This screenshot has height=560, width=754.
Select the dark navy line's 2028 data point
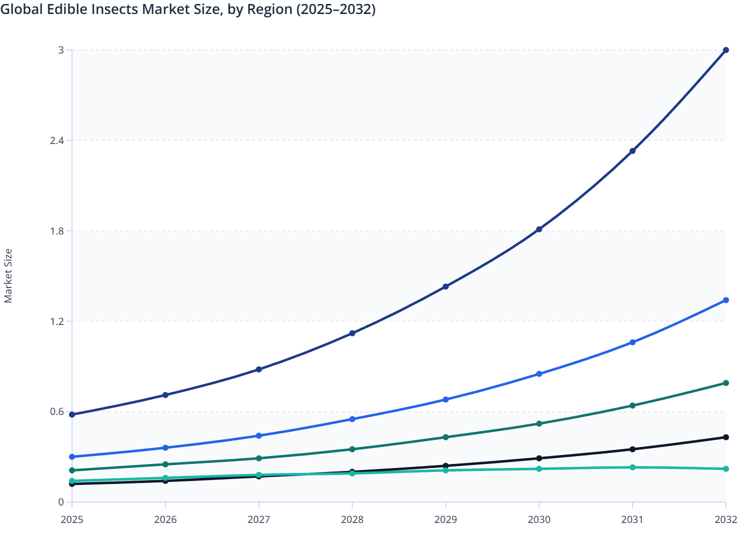coord(352,333)
